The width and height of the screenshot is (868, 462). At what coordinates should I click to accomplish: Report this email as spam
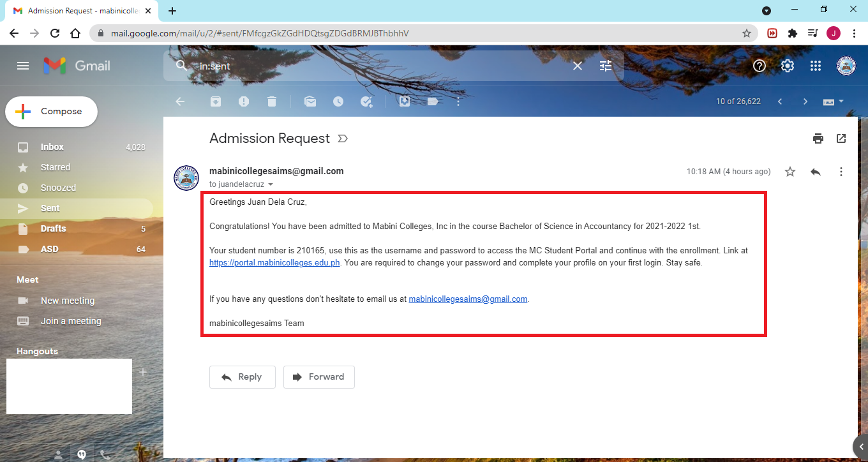click(x=244, y=101)
